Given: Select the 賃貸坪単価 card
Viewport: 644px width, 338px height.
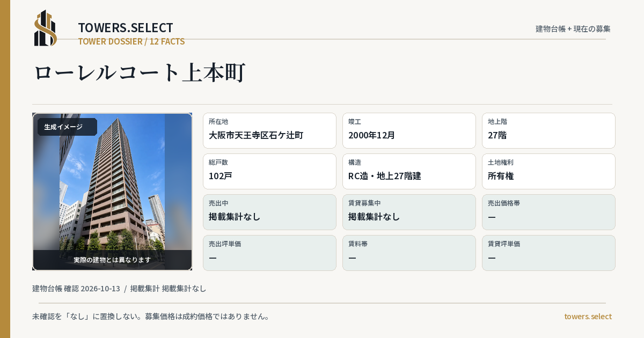Looking at the screenshot, I should pos(548,253).
